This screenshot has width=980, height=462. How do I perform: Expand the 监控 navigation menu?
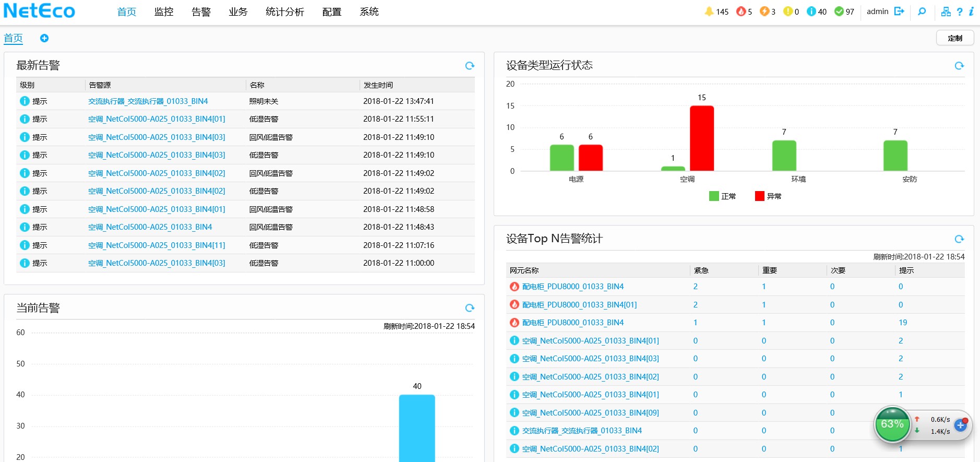click(164, 12)
